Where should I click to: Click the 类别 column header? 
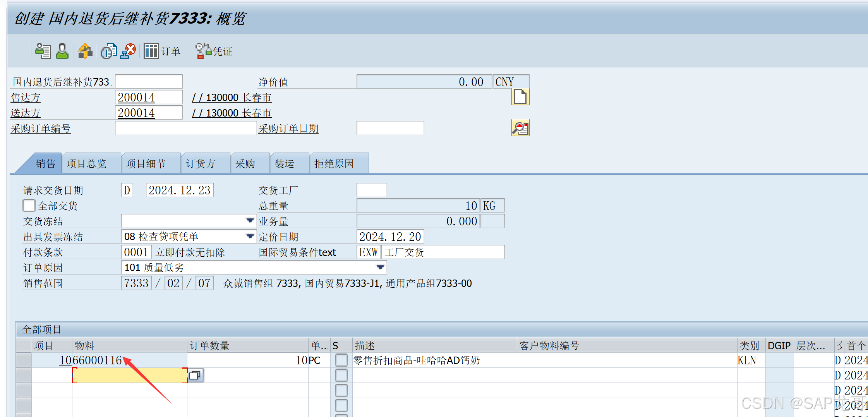[751, 345]
